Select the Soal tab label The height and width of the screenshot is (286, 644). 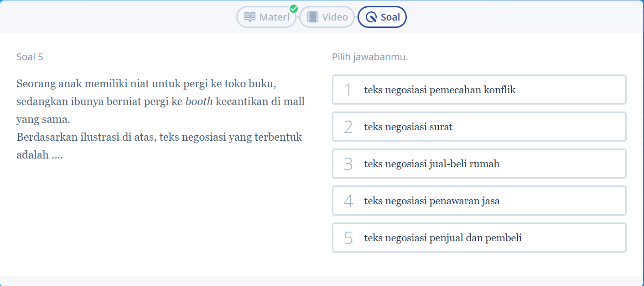tap(390, 17)
